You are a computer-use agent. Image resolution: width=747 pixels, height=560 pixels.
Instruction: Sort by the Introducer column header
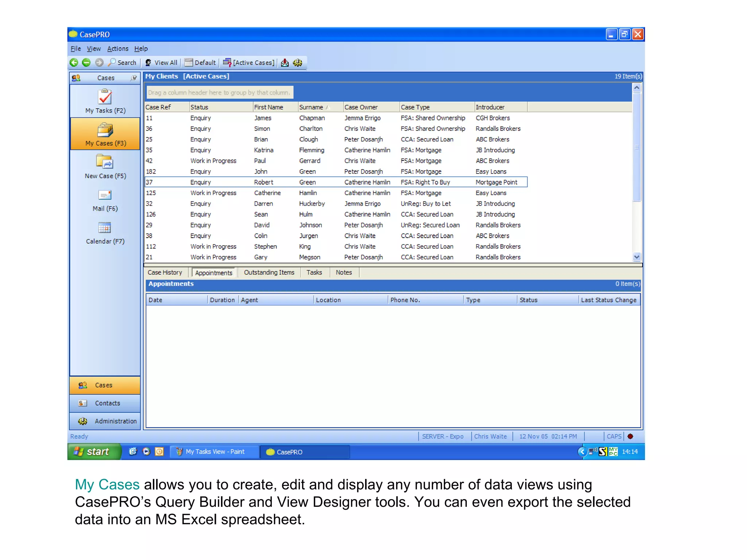[501, 107]
